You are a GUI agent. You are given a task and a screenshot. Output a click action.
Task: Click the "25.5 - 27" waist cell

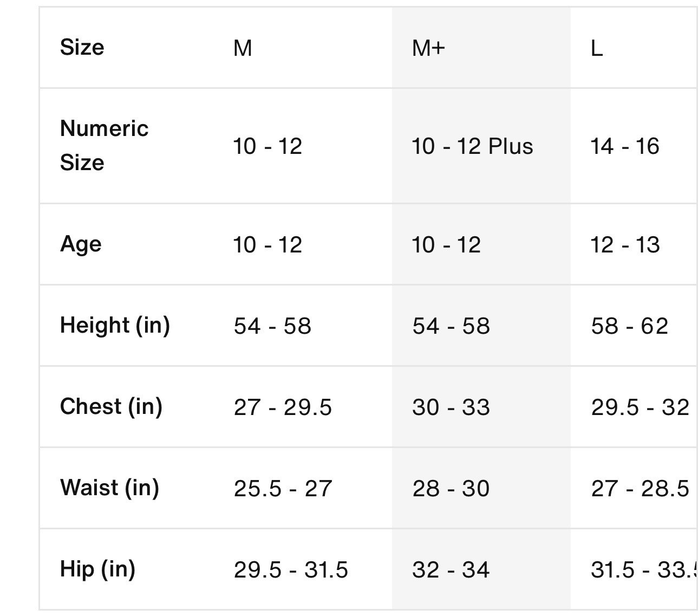(283, 489)
